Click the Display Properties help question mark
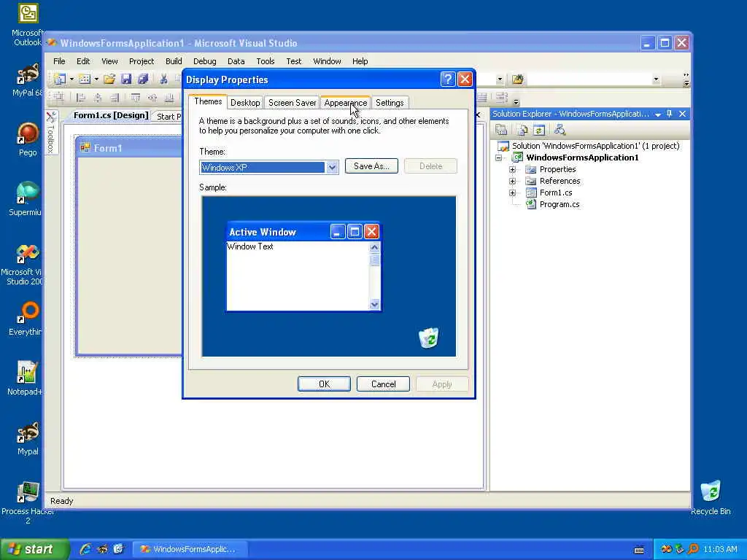Viewport: 747px width, 560px height. [x=448, y=79]
